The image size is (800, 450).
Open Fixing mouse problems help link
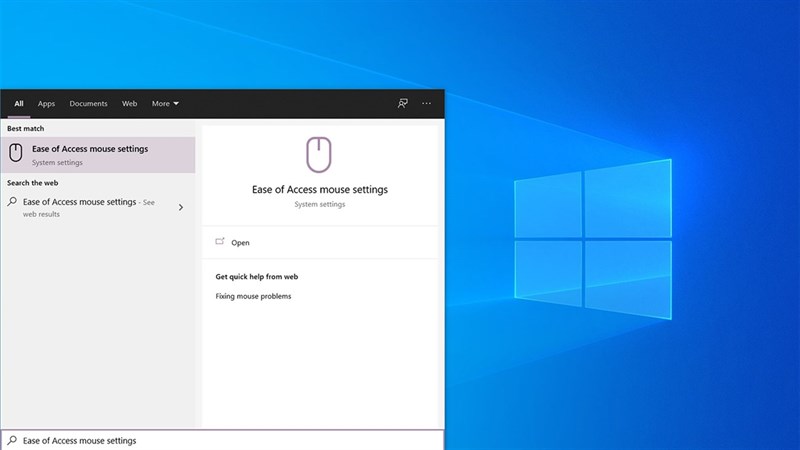pos(253,296)
